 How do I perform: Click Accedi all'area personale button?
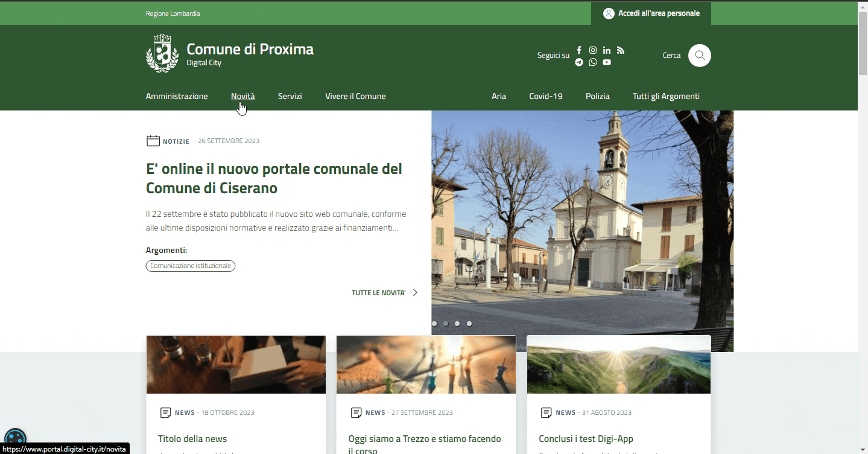[651, 13]
